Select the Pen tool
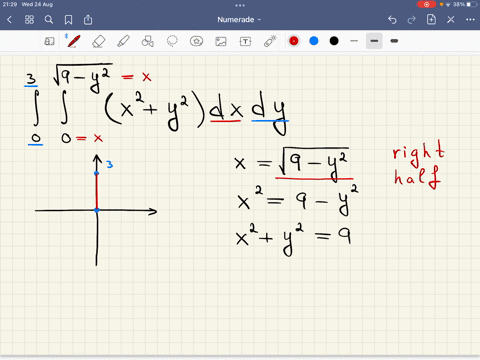Screen dimensions: 480x360 coord(73,41)
